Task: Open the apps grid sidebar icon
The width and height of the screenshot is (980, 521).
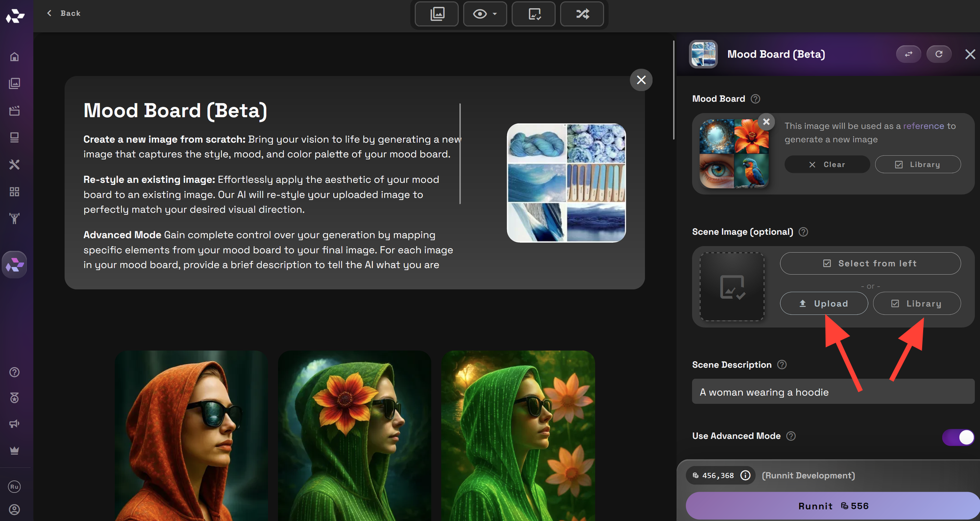Action: (15, 192)
